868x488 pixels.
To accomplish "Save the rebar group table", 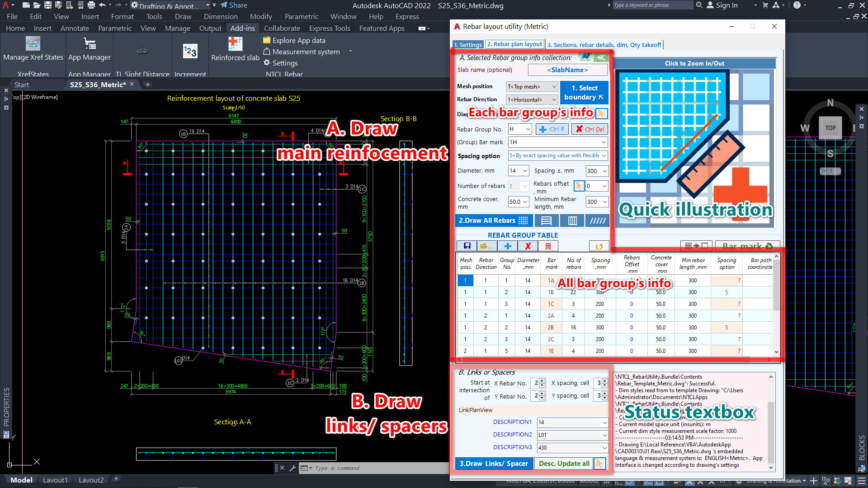I will coord(467,246).
